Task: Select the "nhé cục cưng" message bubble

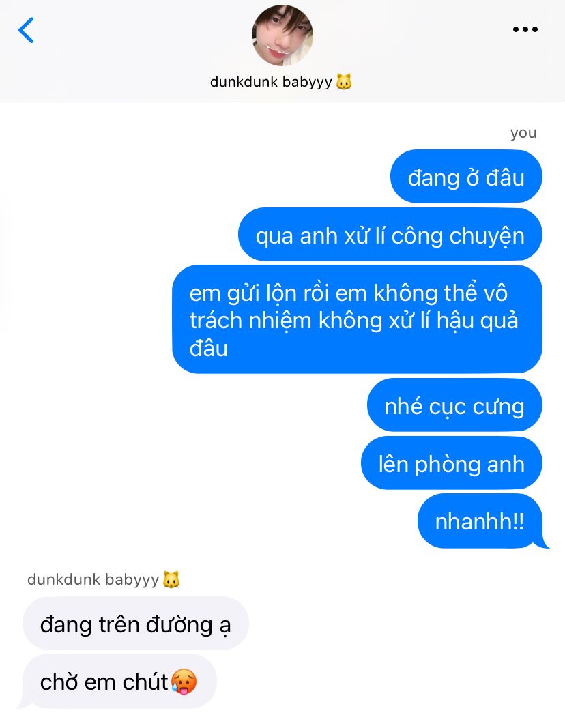Action: pos(454,405)
